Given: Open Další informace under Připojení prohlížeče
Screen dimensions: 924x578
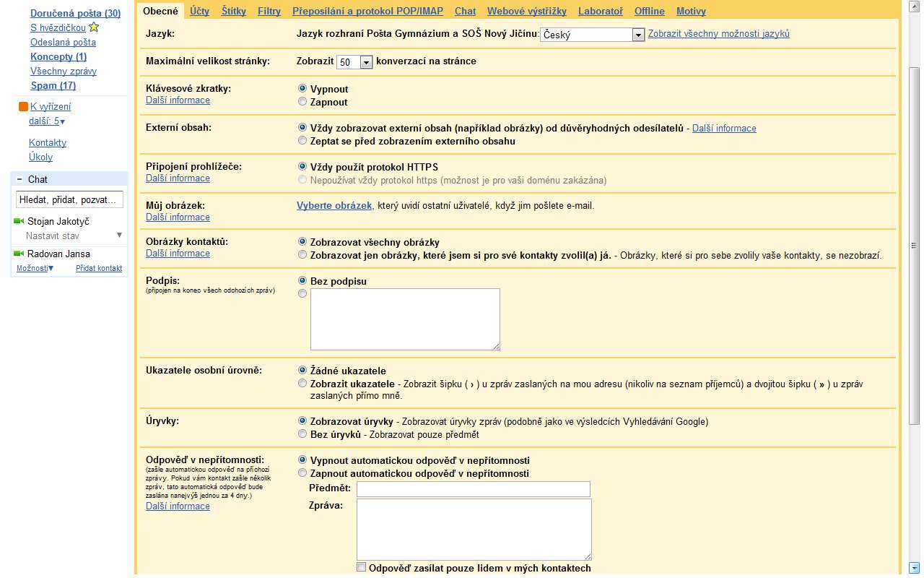Looking at the screenshot, I should [178, 178].
